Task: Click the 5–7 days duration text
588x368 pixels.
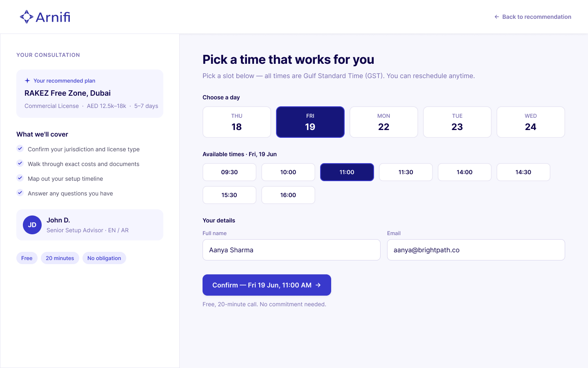Action: click(x=146, y=106)
